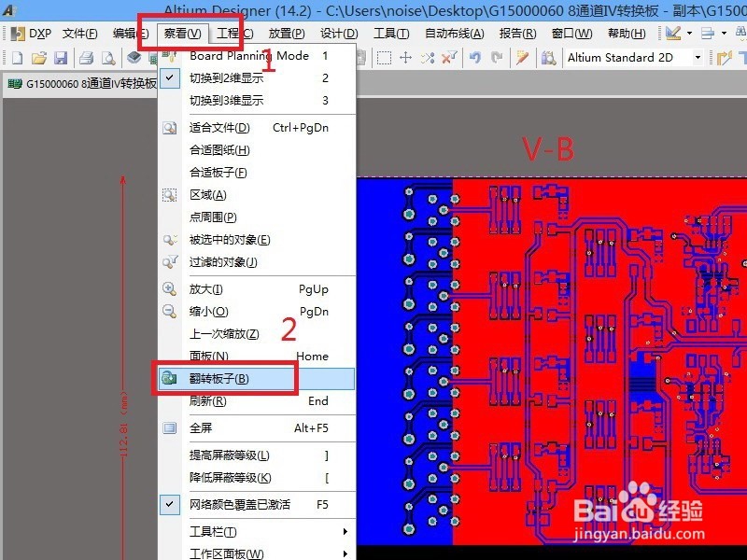Choose 点周围(P) menu entry
747x560 pixels.
coord(258,217)
